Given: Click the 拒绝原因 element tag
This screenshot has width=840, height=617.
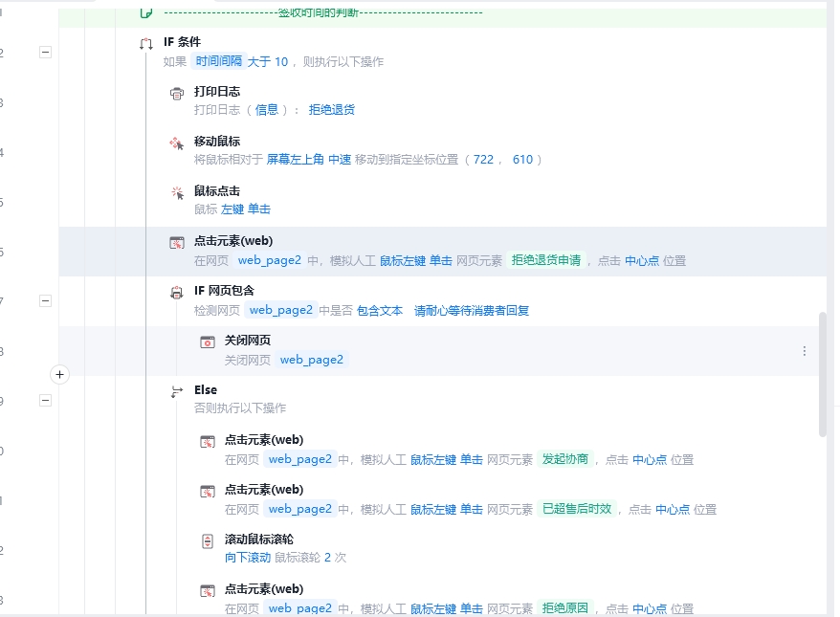Looking at the screenshot, I should (565, 607).
